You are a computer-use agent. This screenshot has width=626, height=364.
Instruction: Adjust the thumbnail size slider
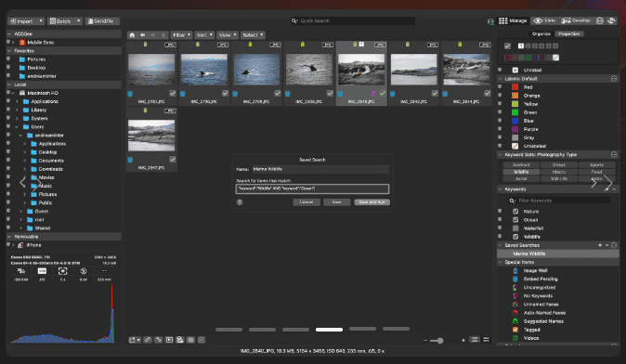pyautogui.click(x=440, y=341)
